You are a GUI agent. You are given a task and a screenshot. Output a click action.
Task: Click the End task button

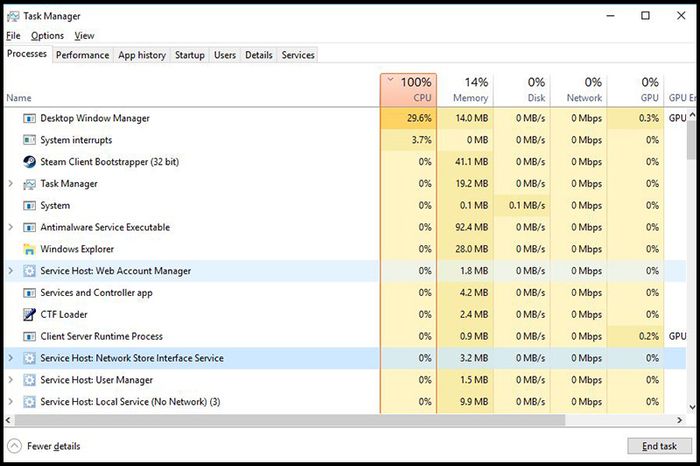pyautogui.click(x=659, y=446)
